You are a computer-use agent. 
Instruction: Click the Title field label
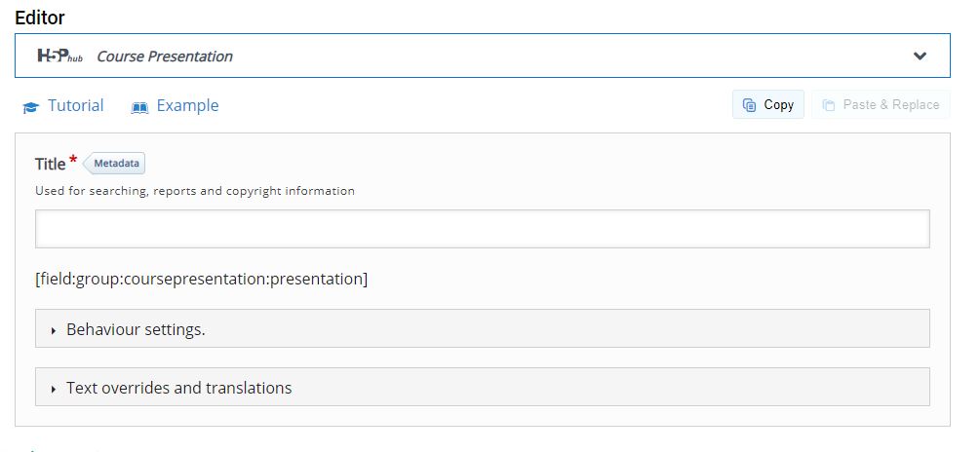point(50,165)
